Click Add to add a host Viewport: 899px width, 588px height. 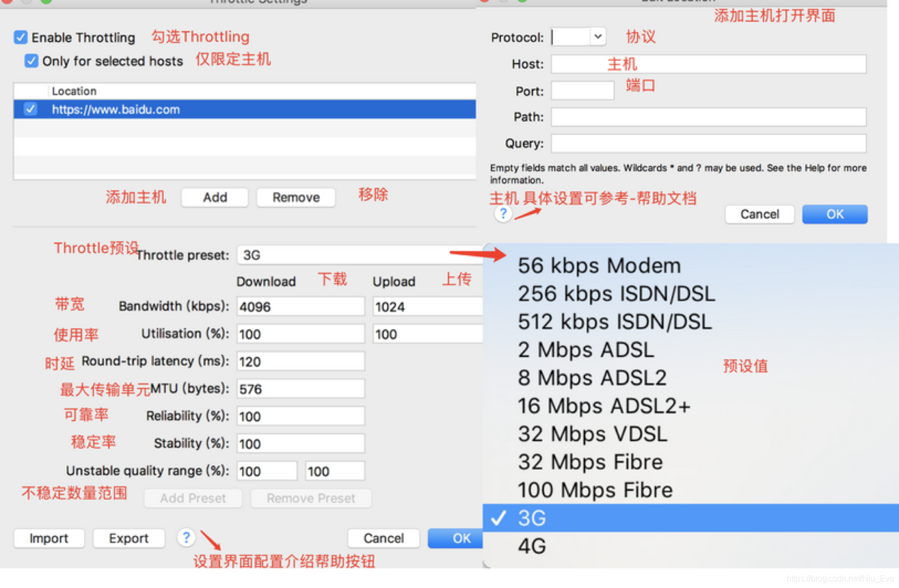pyautogui.click(x=215, y=197)
